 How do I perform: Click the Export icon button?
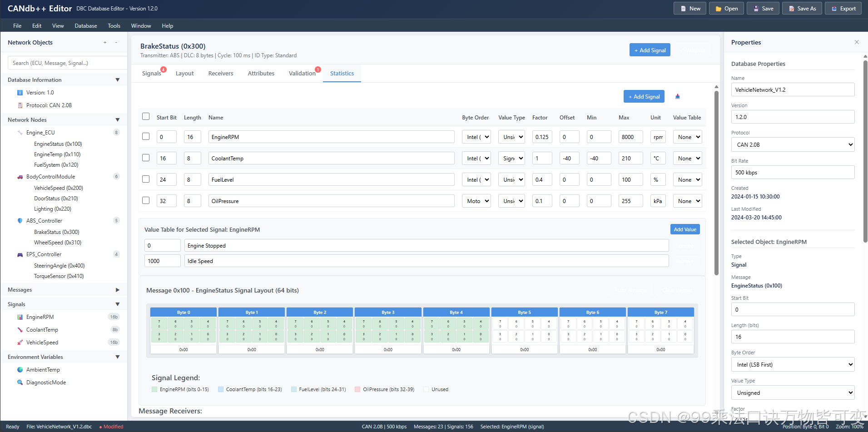pyautogui.click(x=843, y=9)
